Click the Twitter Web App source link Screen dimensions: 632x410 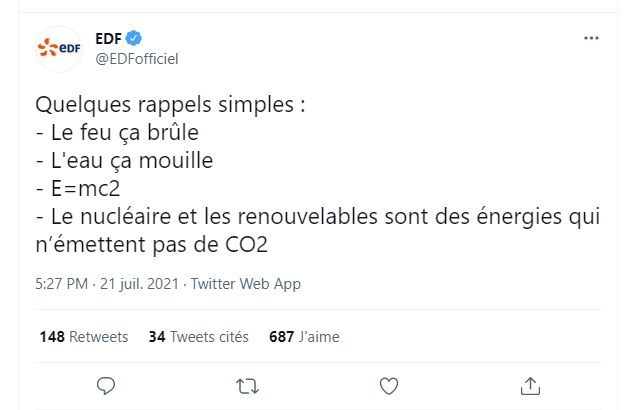tap(245, 284)
